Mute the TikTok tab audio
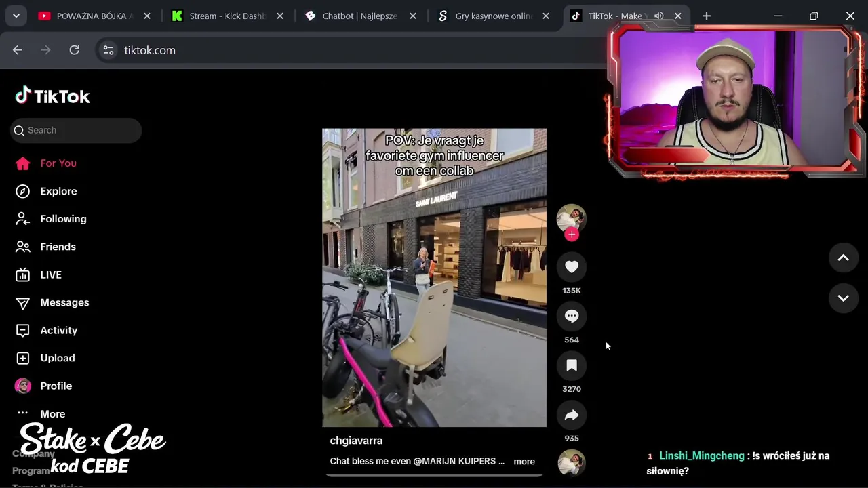 [x=658, y=16]
